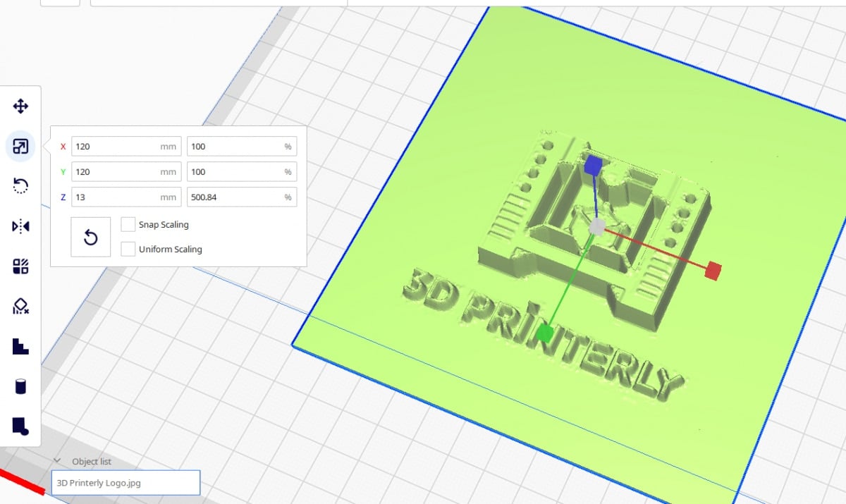
Task: Click the cylinder-shaped tool icon
Action: pos(20,386)
